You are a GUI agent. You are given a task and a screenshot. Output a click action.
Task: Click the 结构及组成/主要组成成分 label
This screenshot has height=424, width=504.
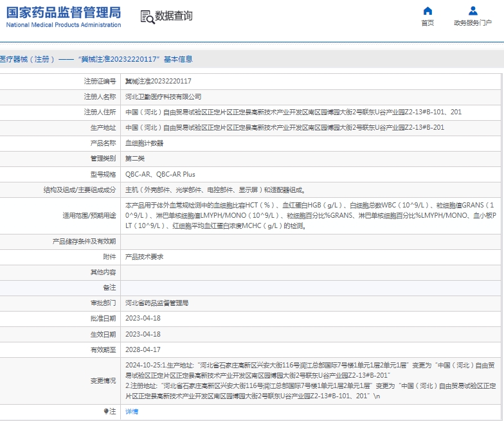(x=80, y=190)
